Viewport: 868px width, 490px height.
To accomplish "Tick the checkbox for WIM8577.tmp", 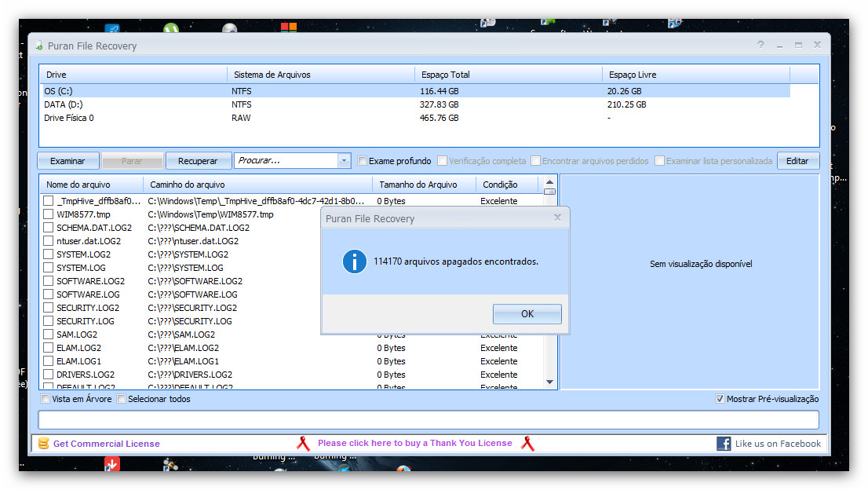I will coord(49,214).
